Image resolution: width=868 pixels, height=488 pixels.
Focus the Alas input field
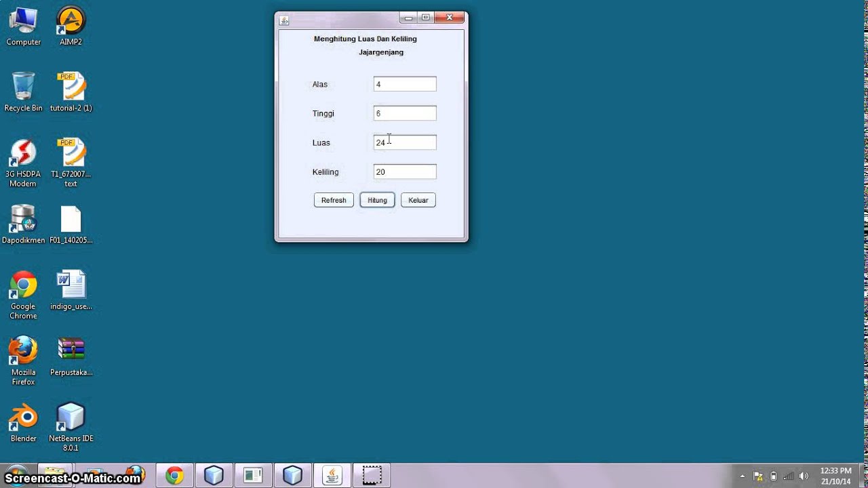[405, 84]
